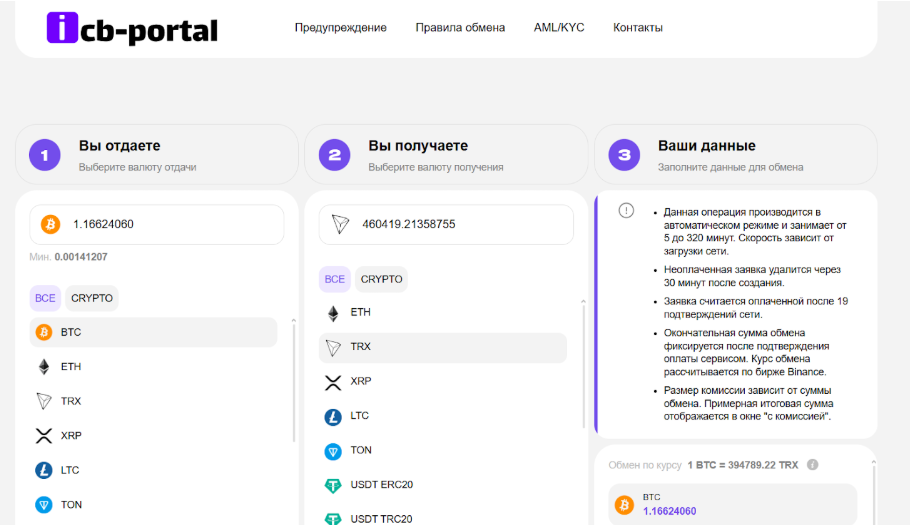The height and width of the screenshot is (525, 910).
Task: Click USDT TRC20 icon in receive list
Action: pyautogui.click(x=333, y=519)
